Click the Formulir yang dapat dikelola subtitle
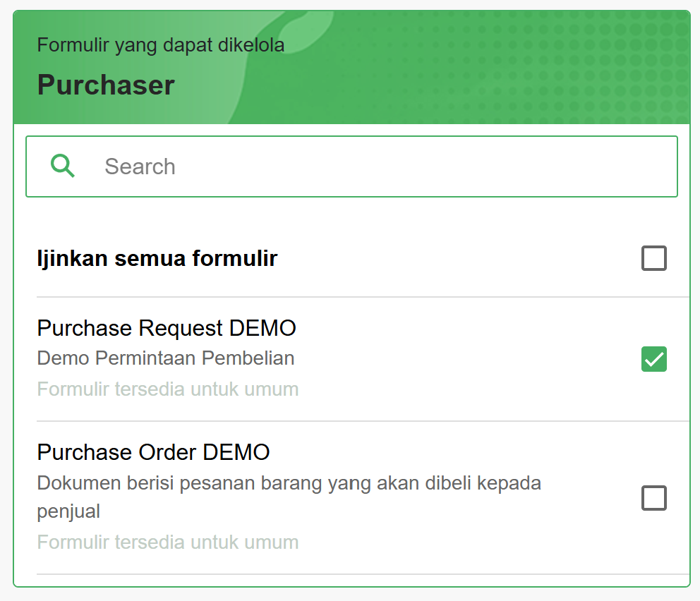Image resolution: width=700 pixels, height=601 pixels. (x=161, y=44)
